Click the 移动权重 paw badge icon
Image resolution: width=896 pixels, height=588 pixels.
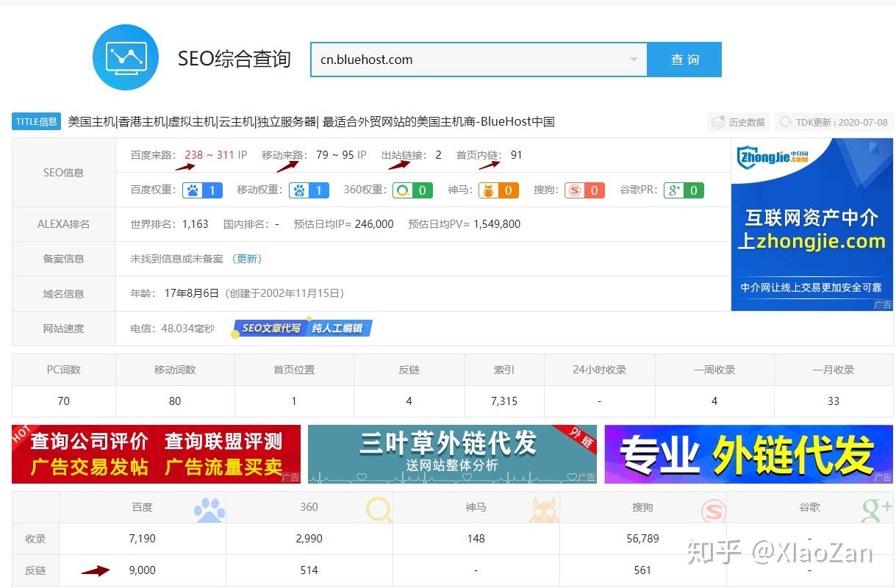point(309,190)
